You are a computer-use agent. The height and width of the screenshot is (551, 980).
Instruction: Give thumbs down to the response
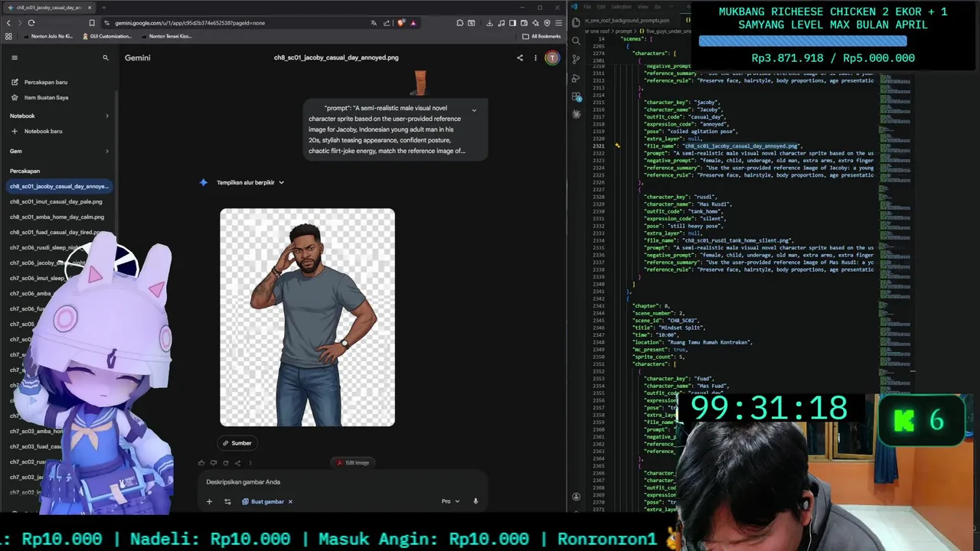tap(214, 462)
